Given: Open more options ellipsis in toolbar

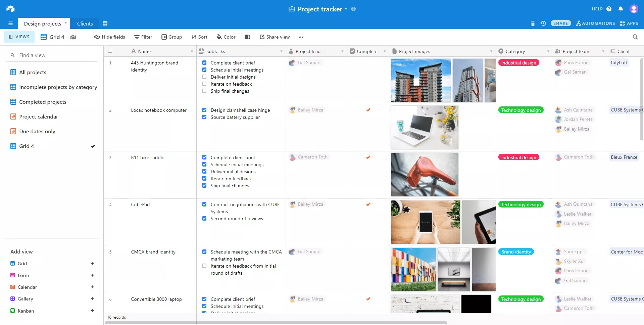Looking at the screenshot, I should click(x=301, y=37).
